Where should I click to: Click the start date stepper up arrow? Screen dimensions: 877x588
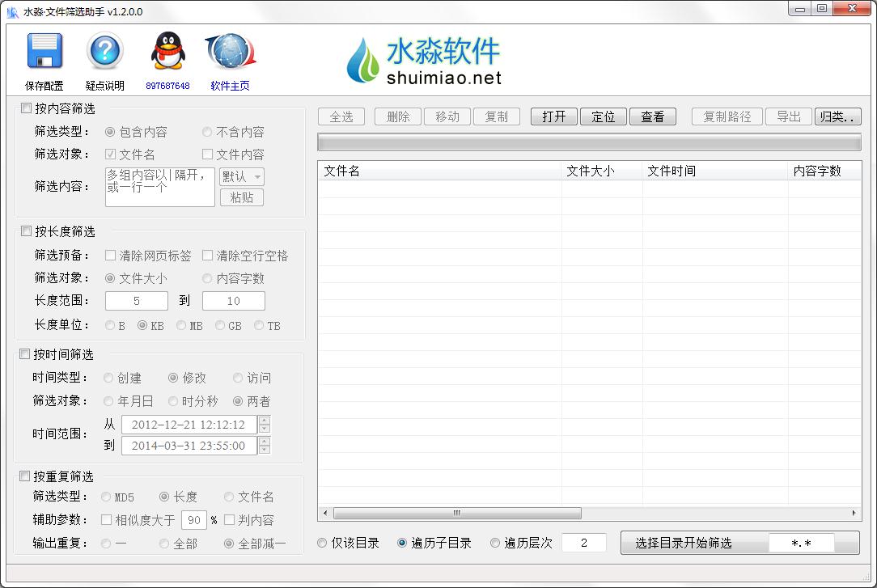(265, 419)
